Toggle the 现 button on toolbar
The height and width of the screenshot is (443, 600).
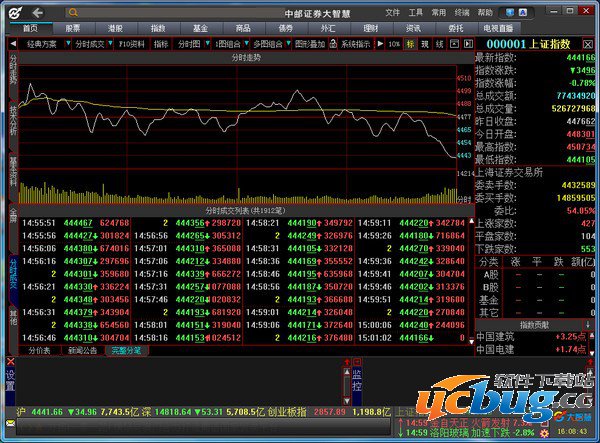pyautogui.click(x=425, y=44)
